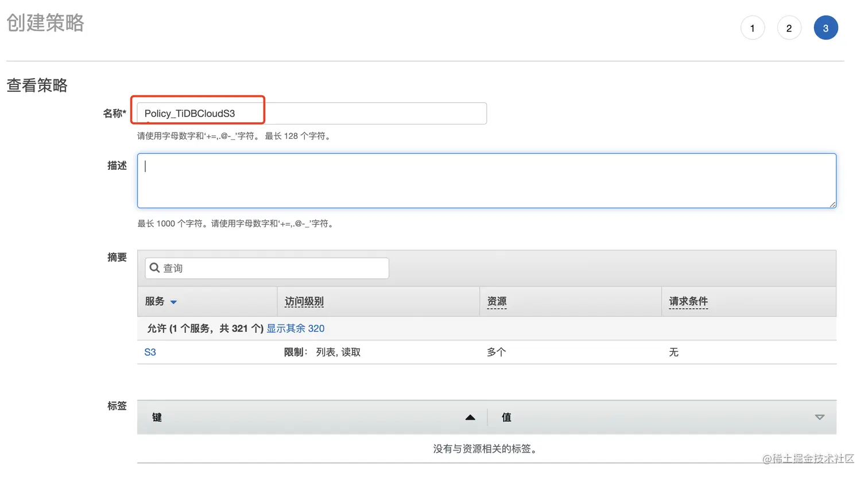
Task: Click the summary search box
Action: 267,268
